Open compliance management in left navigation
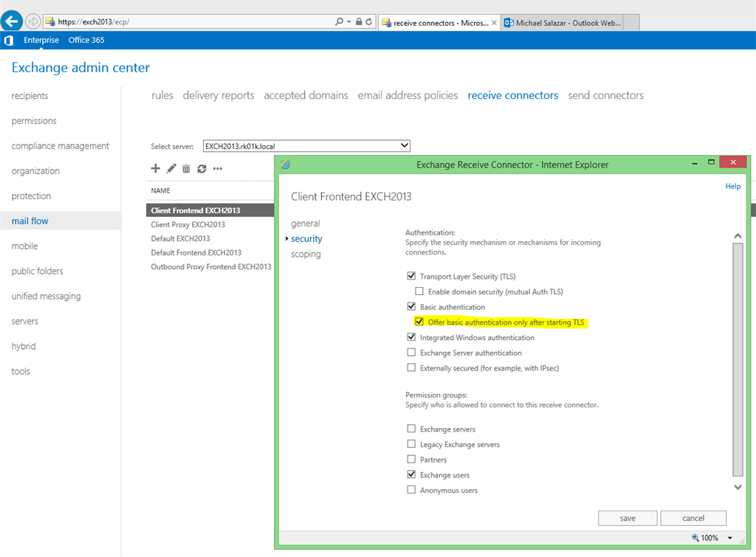The height and width of the screenshot is (557, 756). pyautogui.click(x=61, y=145)
